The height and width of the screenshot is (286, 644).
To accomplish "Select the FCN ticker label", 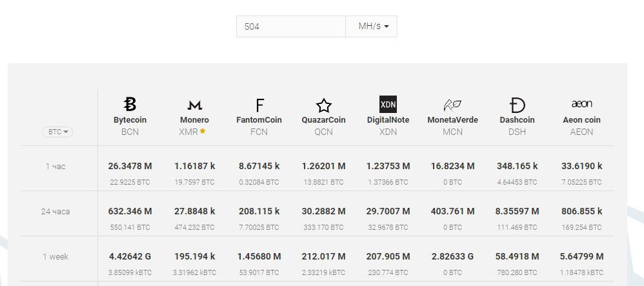I will click(x=259, y=132).
